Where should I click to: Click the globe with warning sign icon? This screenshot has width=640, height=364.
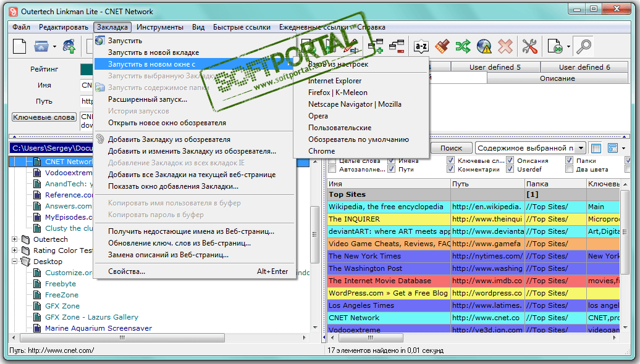point(484,46)
